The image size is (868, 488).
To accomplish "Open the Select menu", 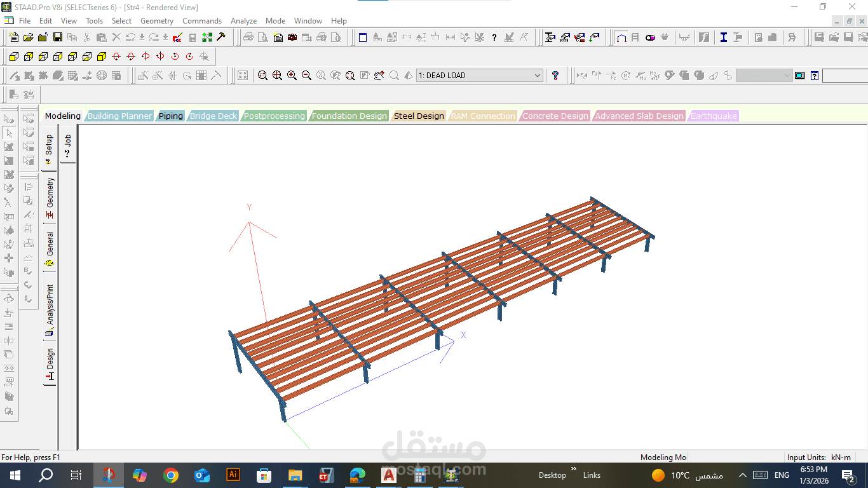I will 121,21.
